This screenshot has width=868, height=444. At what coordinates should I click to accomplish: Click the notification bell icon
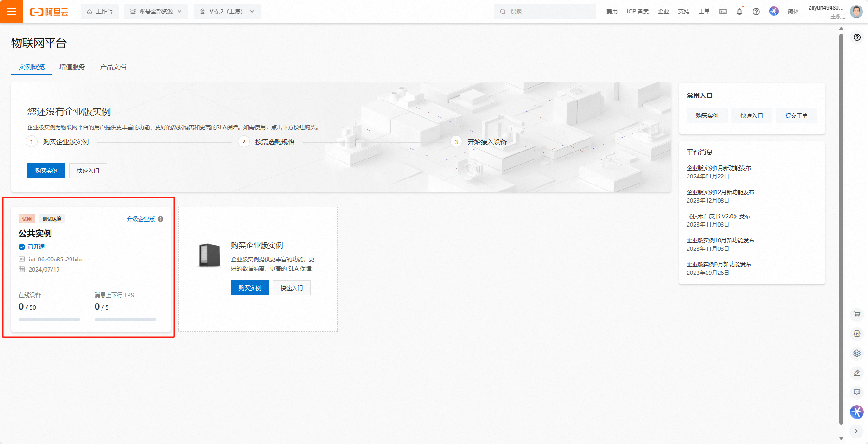(739, 12)
